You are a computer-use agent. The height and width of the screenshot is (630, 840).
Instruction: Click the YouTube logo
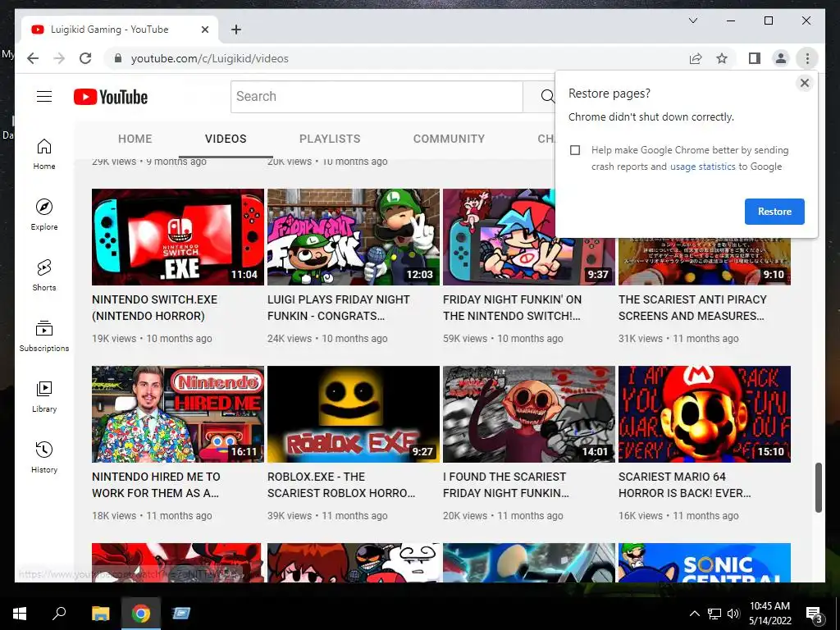[111, 97]
